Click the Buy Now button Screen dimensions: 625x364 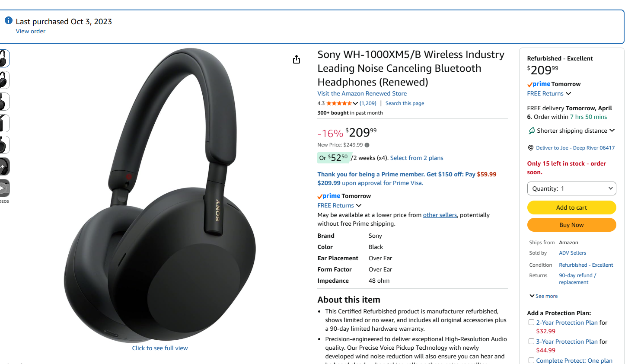tap(571, 225)
